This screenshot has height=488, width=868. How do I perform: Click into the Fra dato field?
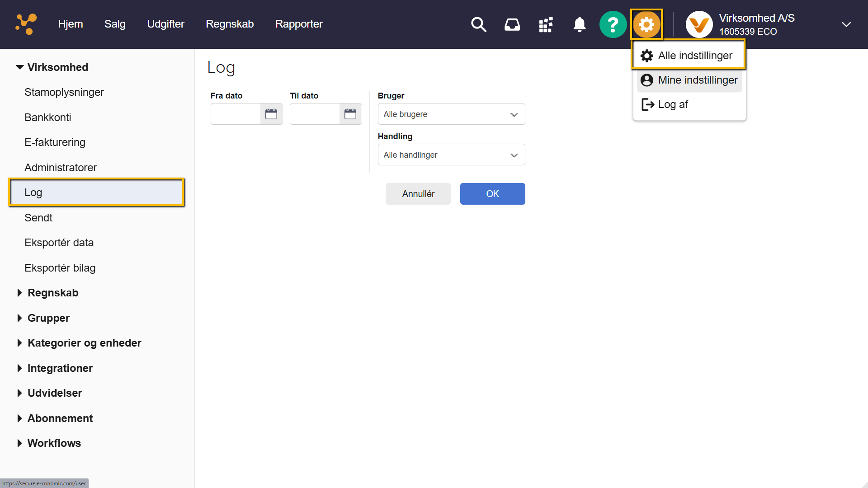(236, 114)
